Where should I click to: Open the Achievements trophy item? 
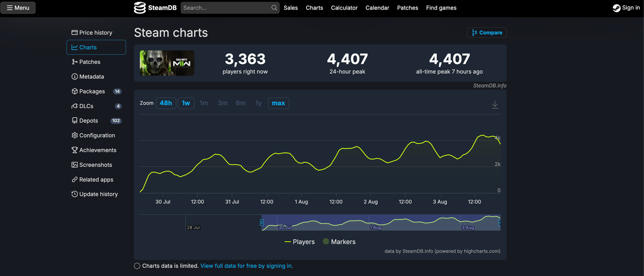[94, 150]
